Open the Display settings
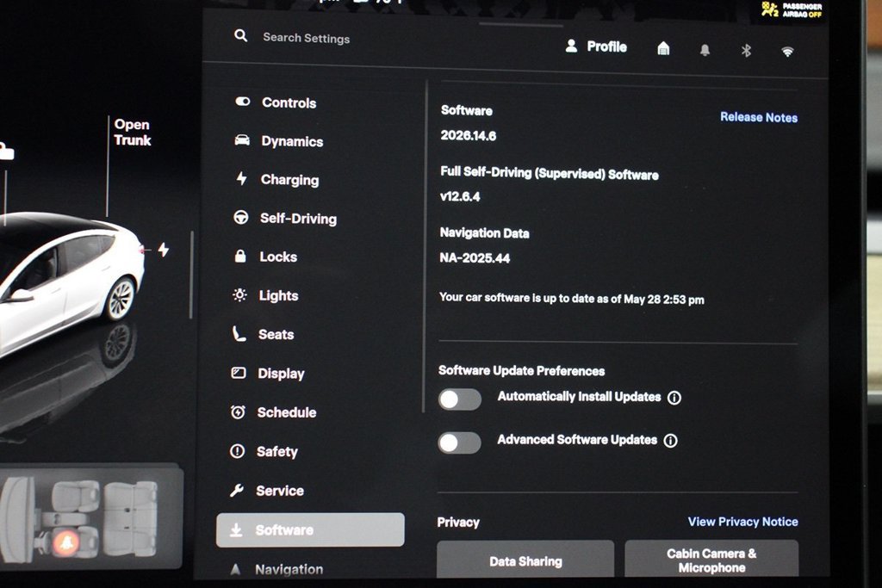Image resolution: width=882 pixels, height=588 pixels. tap(268, 374)
